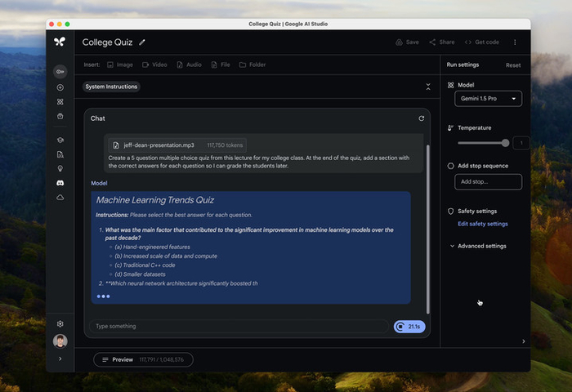Image resolution: width=572 pixels, height=392 pixels.
Task: Open the graduation cap tutorials icon
Action: tap(60, 140)
